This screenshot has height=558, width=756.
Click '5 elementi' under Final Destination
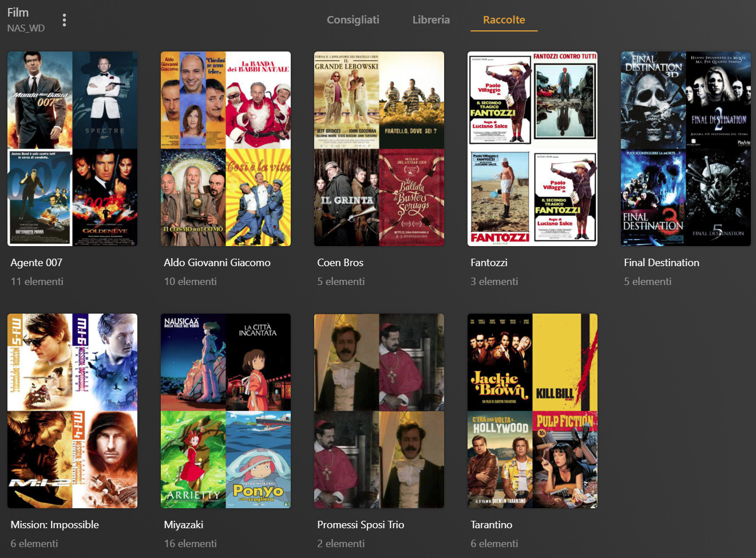(x=647, y=282)
